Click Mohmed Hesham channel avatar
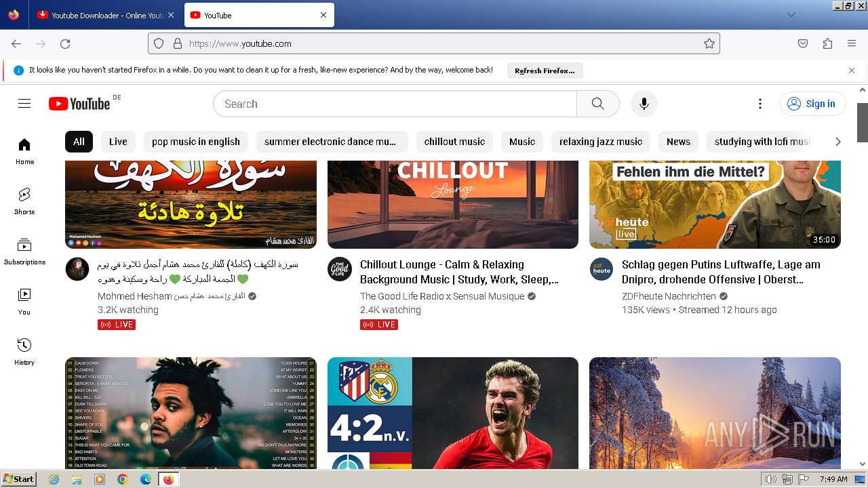This screenshot has width=868, height=488. (x=77, y=269)
